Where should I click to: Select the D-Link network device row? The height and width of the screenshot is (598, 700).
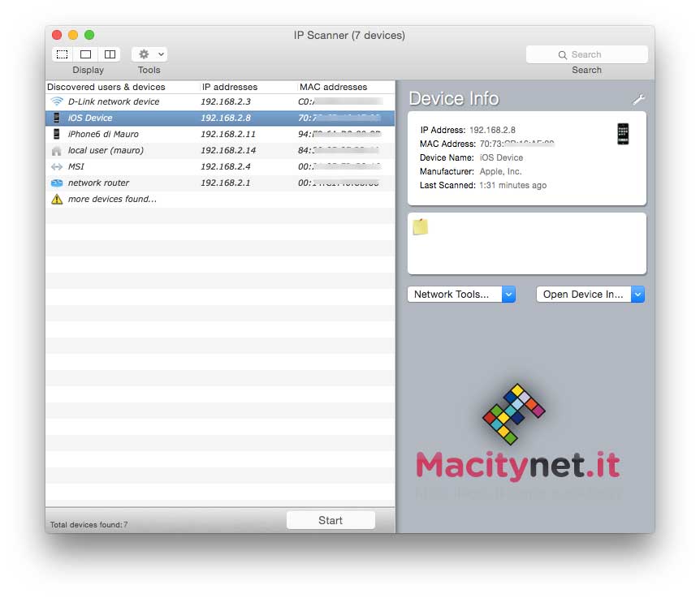click(x=220, y=101)
